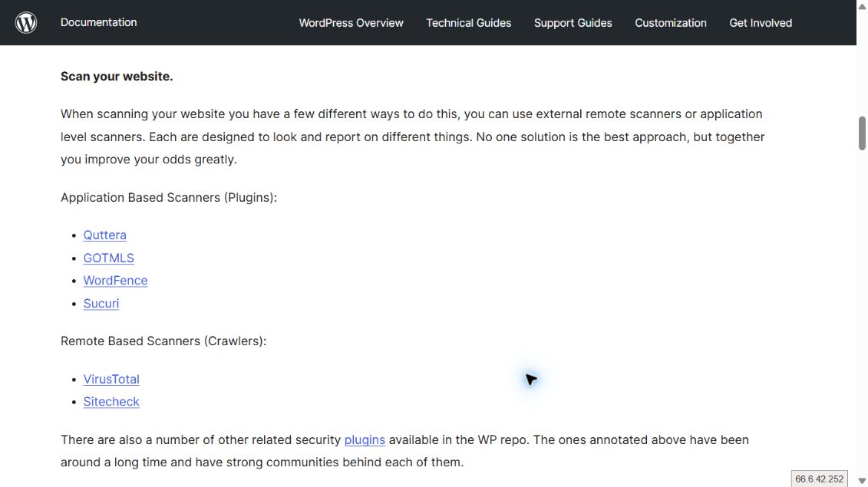Click the scrollbar down arrow

(862, 481)
